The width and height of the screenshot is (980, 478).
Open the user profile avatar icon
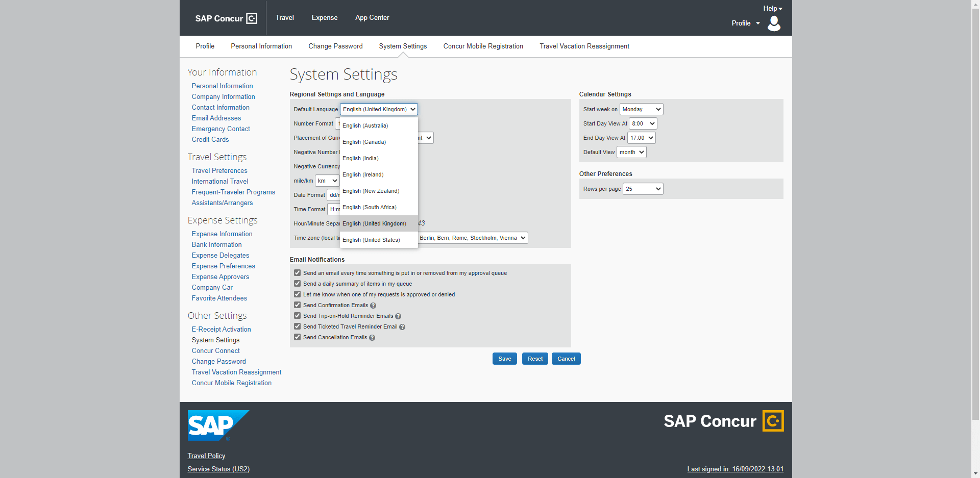[774, 23]
